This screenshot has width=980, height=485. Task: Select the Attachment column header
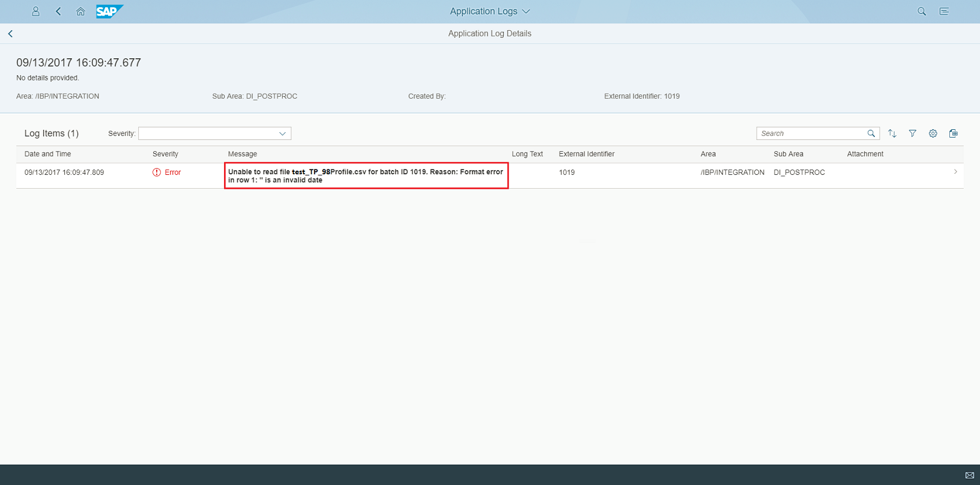click(865, 154)
